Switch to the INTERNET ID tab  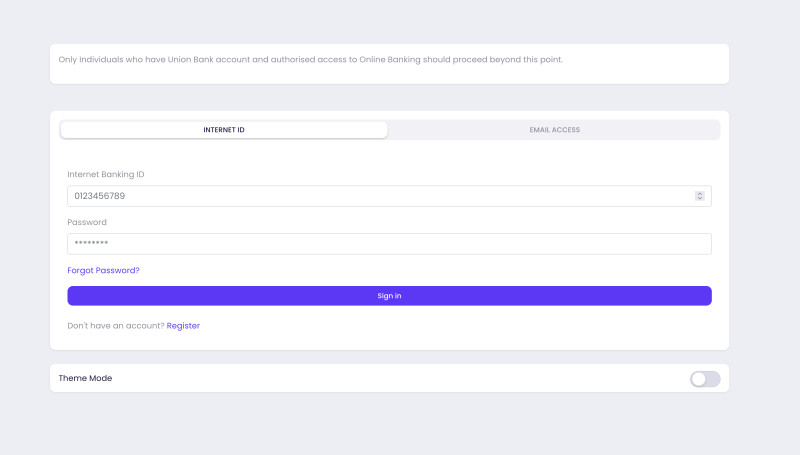tap(224, 130)
